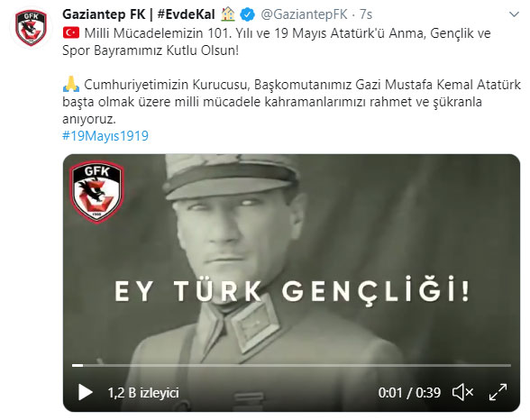Play the tweet video

(85, 393)
